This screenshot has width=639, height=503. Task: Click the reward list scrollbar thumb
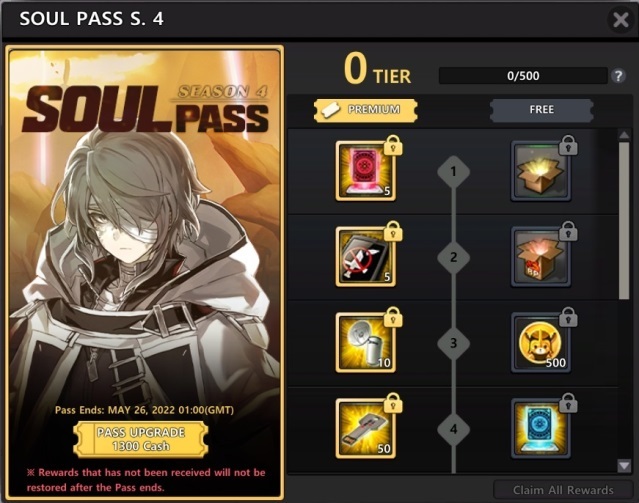coord(624,221)
